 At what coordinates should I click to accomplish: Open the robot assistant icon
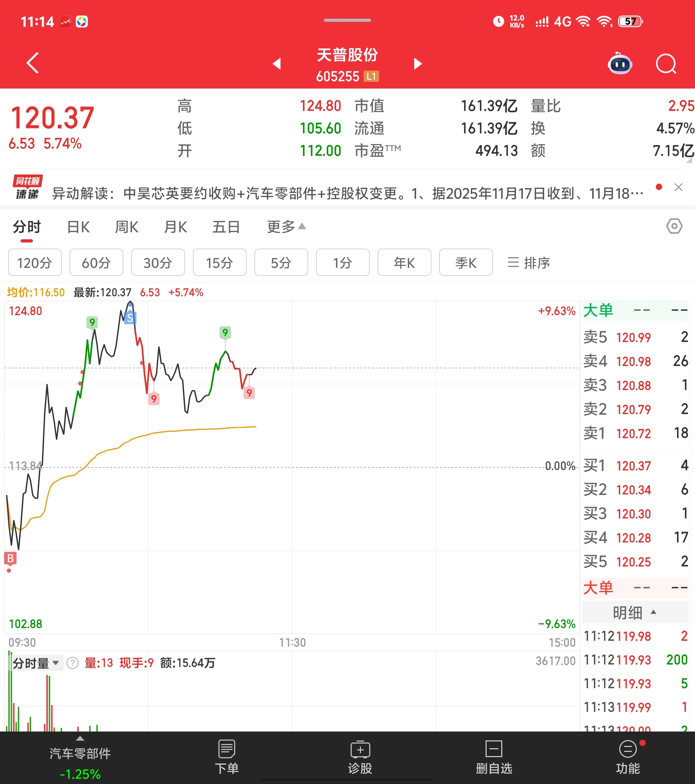[620, 64]
